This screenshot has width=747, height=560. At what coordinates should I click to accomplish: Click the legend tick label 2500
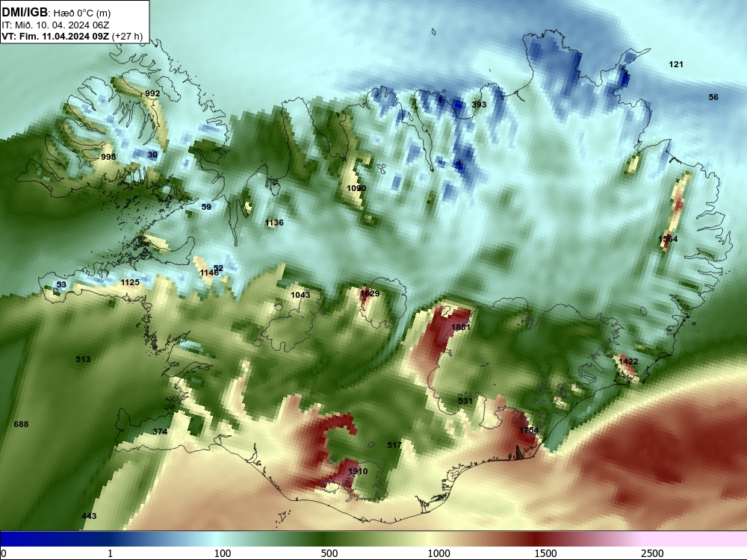(652, 553)
